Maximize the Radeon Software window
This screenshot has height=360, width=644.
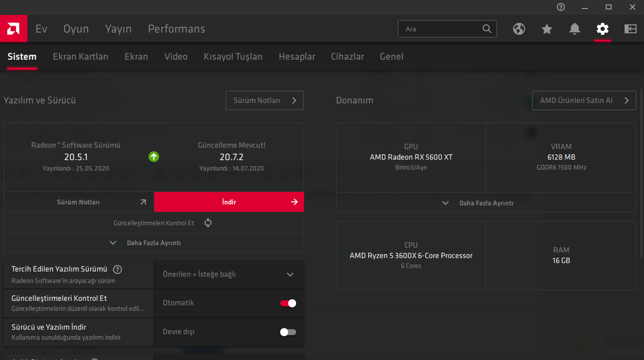(609, 7)
